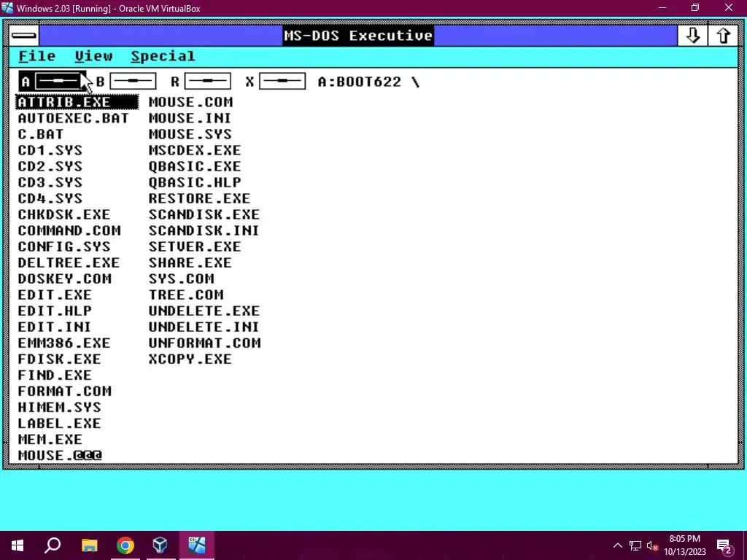Open Windows Start menu
This screenshot has height=560, width=747.
click(x=18, y=545)
